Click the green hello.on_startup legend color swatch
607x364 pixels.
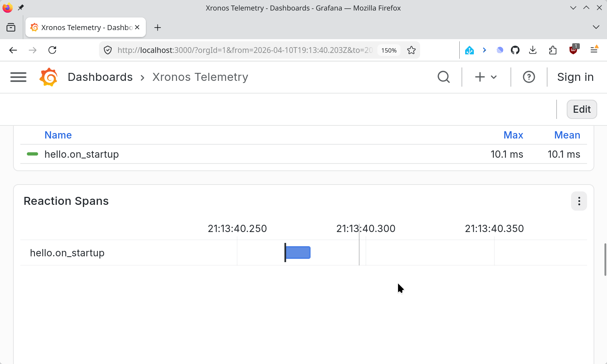[33, 154]
